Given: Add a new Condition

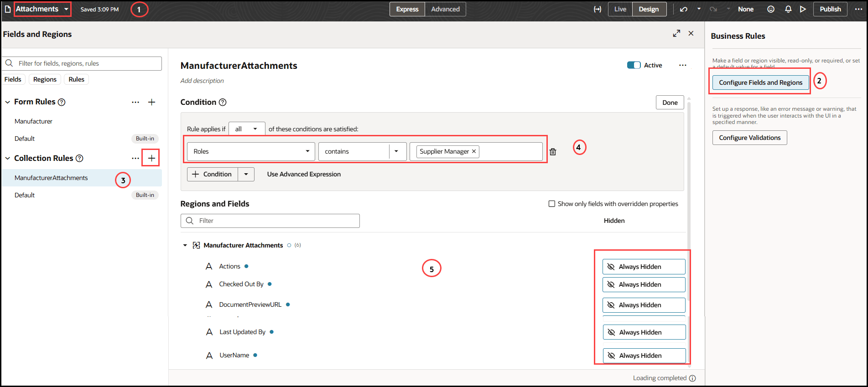Looking at the screenshot, I should [213, 174].
